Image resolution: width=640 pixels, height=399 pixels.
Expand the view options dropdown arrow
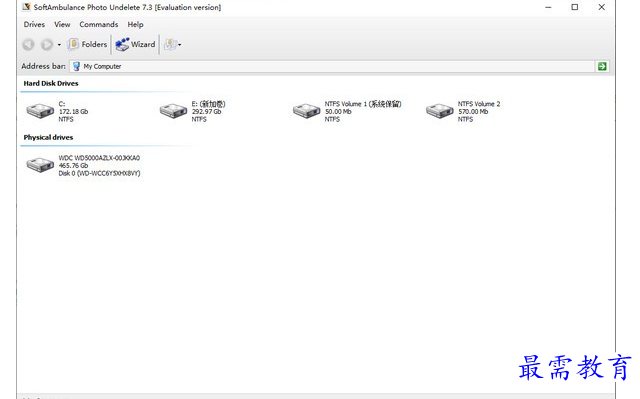[x=180, y=45]
